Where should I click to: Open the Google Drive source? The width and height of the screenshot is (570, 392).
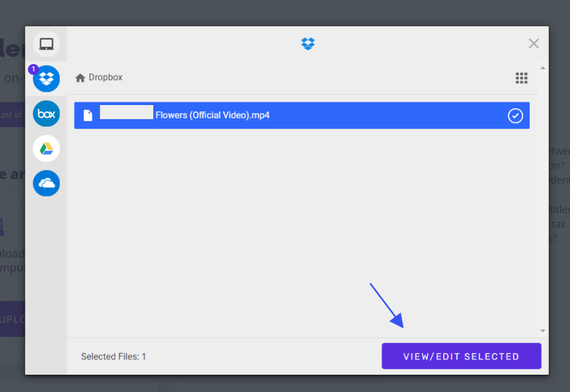(x=46, y=149)
